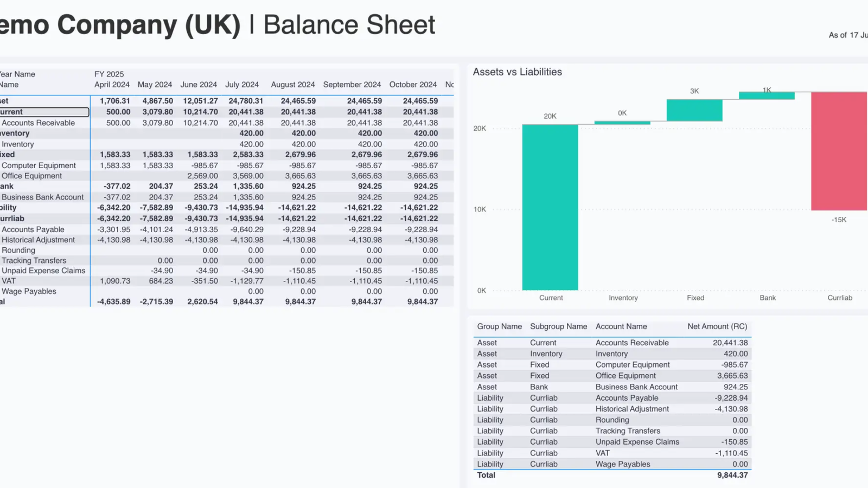Click the August 2024 column header
868x488 pixels.
click(293, 85)
